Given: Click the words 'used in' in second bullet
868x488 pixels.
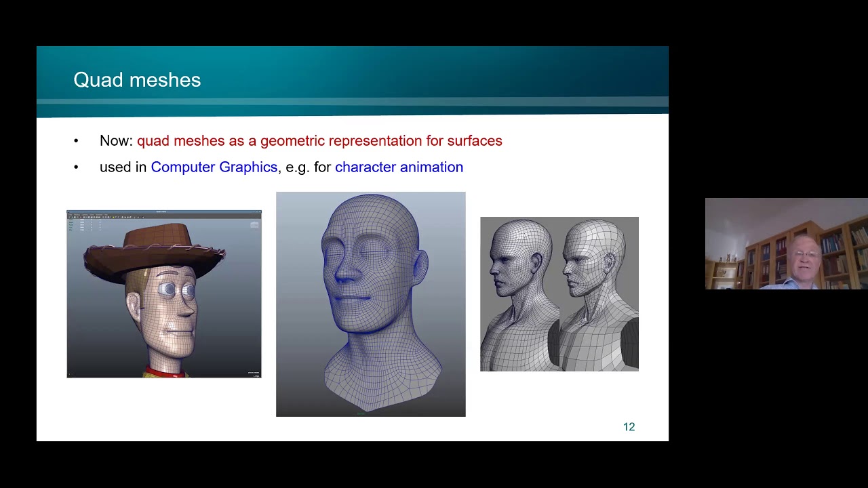Looking at the screenshot, I should pos(123,167).
